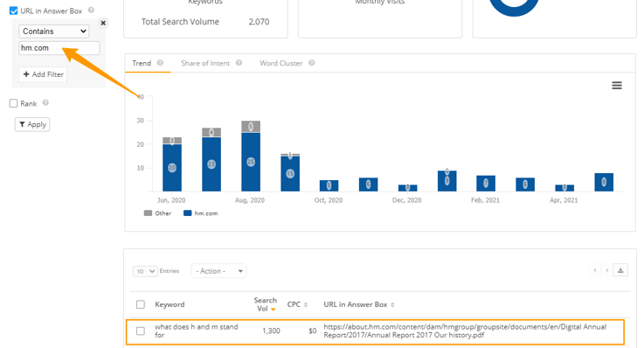Click the 1,300 search volume cell
This screenshot has width=644, height=348.
271,331
